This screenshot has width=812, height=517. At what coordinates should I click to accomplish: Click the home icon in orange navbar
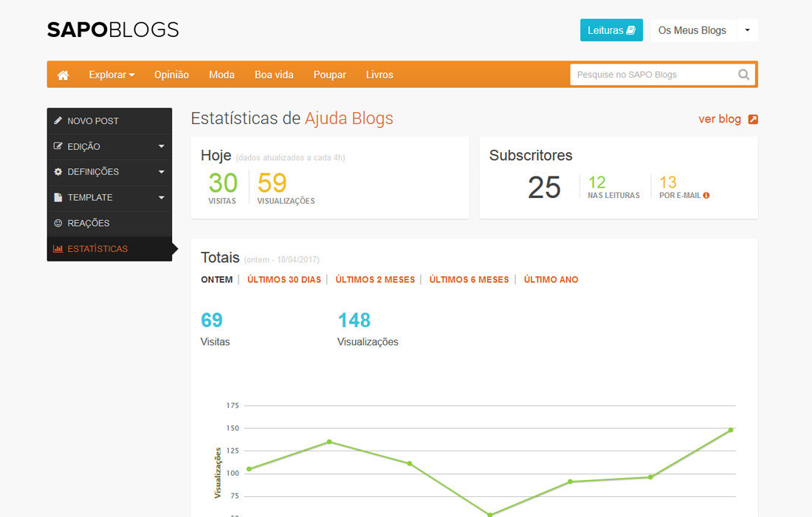click(x=63, y=75)
